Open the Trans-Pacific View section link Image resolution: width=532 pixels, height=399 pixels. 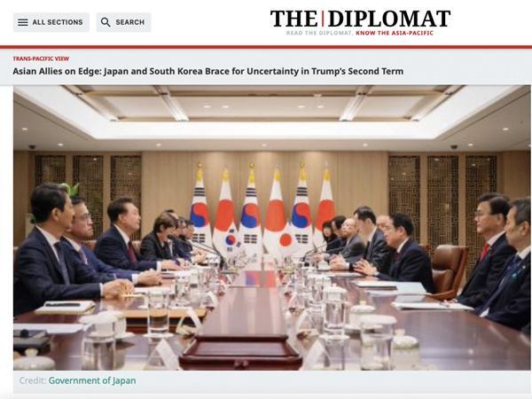[x=41, y=59]
